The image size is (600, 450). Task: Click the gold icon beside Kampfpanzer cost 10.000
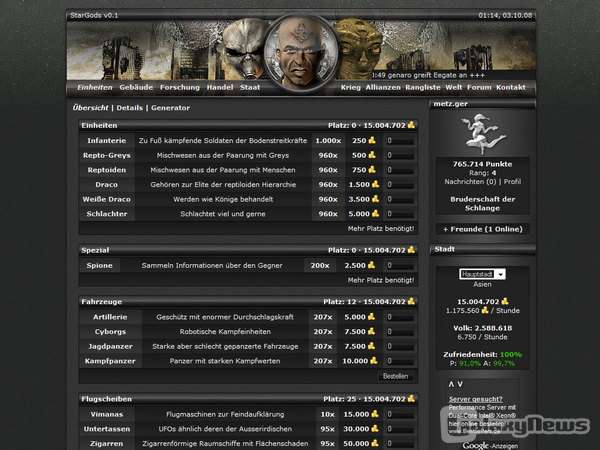[374, 360]
